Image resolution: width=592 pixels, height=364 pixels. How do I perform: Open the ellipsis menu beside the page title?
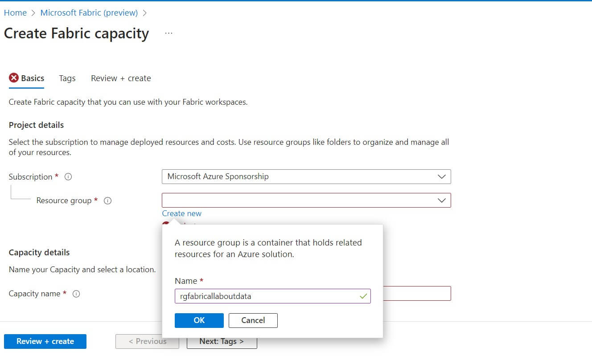[168, 32]
